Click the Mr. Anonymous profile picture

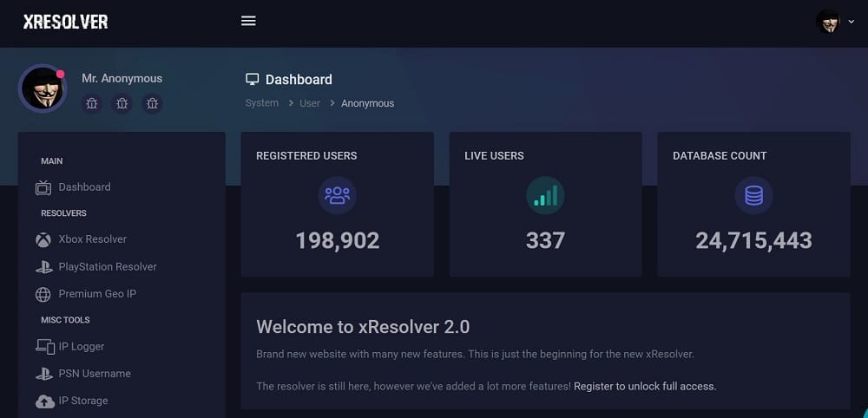click(x=43, y=88)
